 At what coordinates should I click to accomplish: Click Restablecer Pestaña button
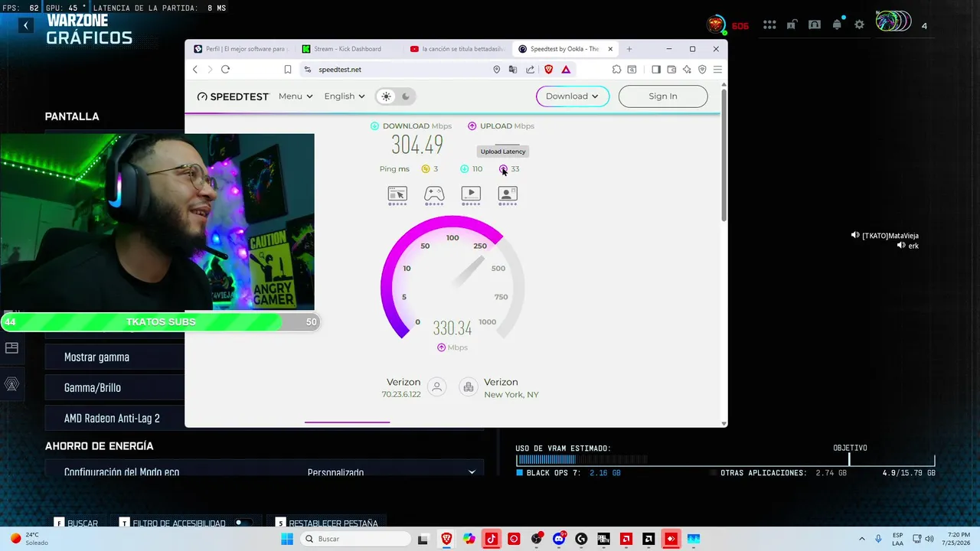[327, 523]
